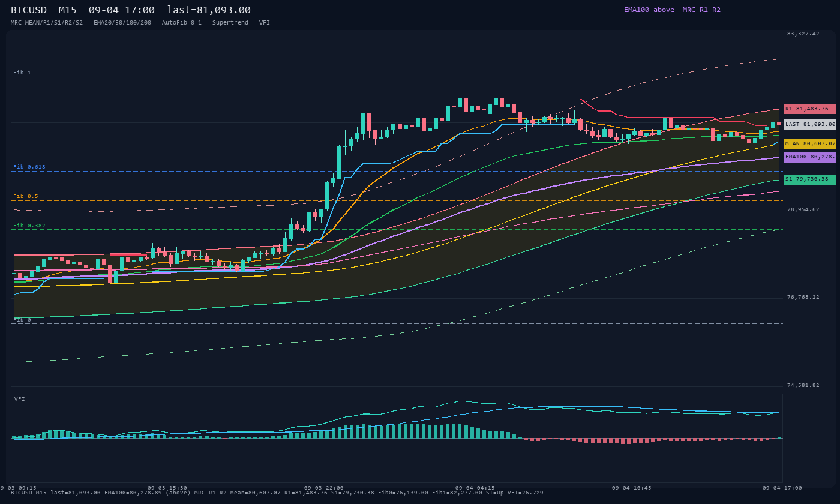The image size is (840, 504).
Task: Click the 09-04 10:45 time axis label
Action: (632, 488)
